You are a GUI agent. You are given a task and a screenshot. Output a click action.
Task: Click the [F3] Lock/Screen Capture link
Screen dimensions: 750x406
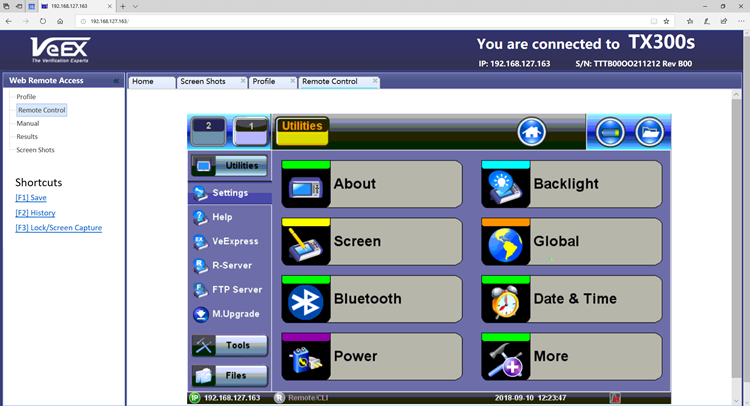(x=58, y=228)
